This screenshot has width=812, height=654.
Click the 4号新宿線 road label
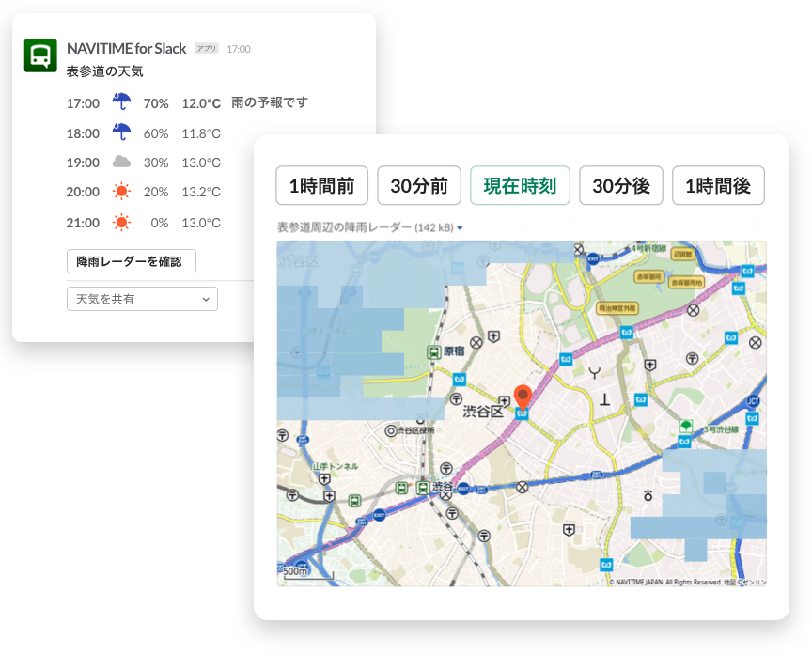tap(648, 249)
